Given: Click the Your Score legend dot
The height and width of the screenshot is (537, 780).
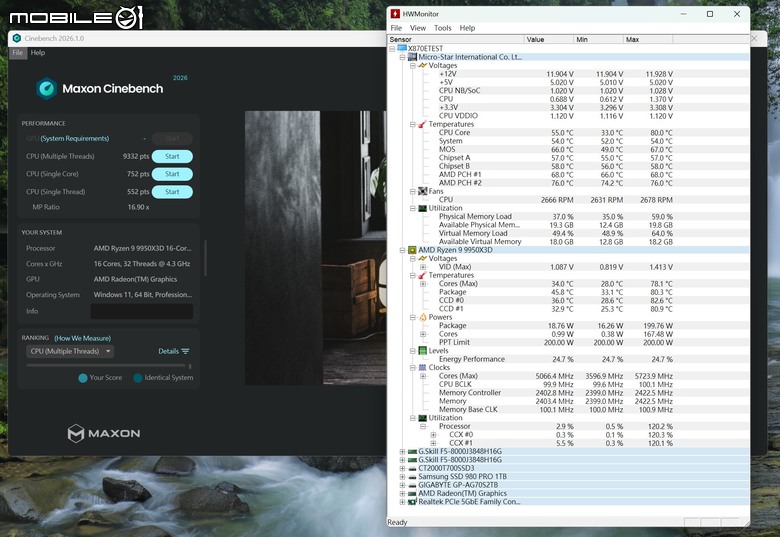Looking at the screenshot, I should click(83, 378).
